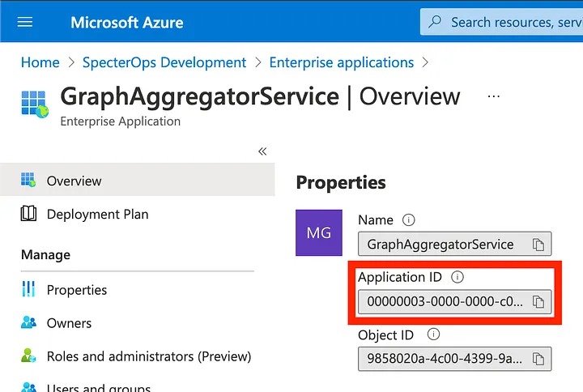Open Properties under Manage
Screen dimensions: 583x392
76,290
